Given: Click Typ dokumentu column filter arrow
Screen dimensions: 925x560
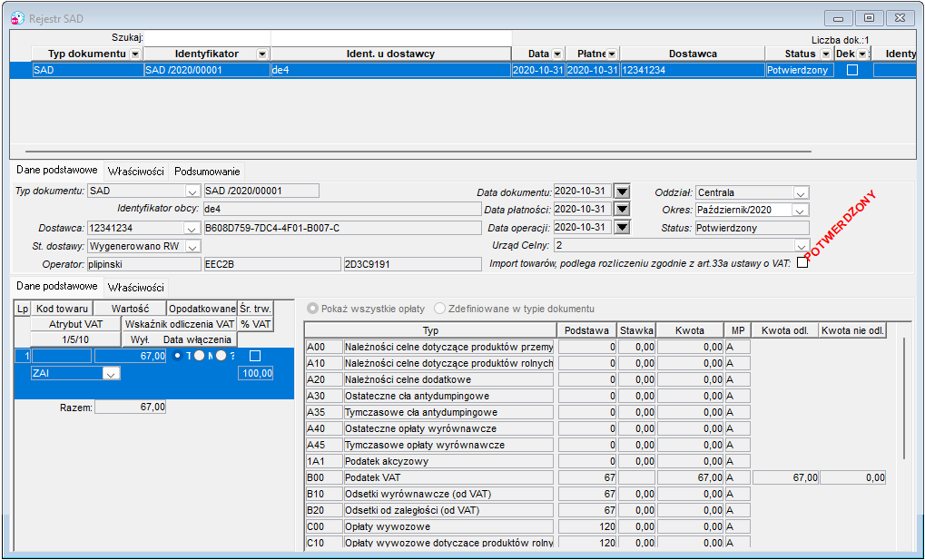Looking at the screenshot, I should click(x=135, y=54).
